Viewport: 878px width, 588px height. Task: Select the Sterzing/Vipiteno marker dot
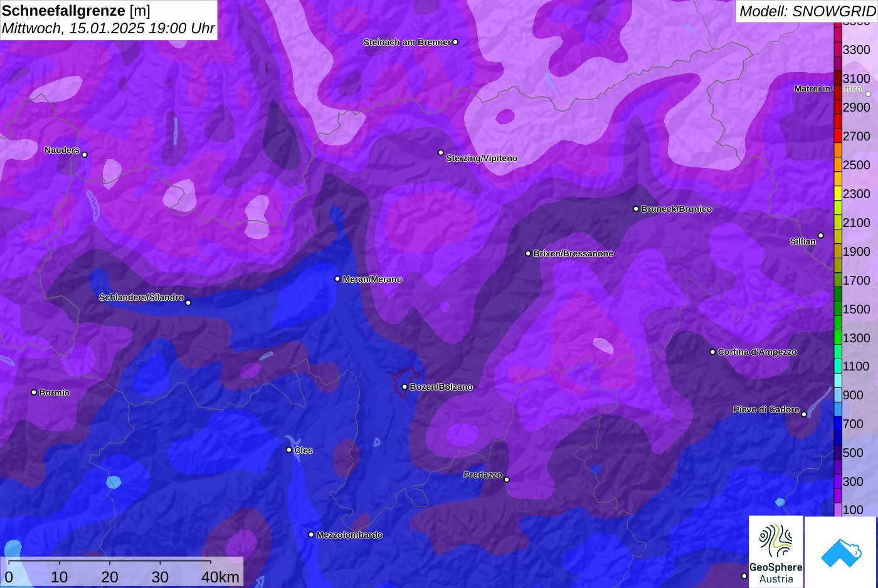tap(441, 152)
